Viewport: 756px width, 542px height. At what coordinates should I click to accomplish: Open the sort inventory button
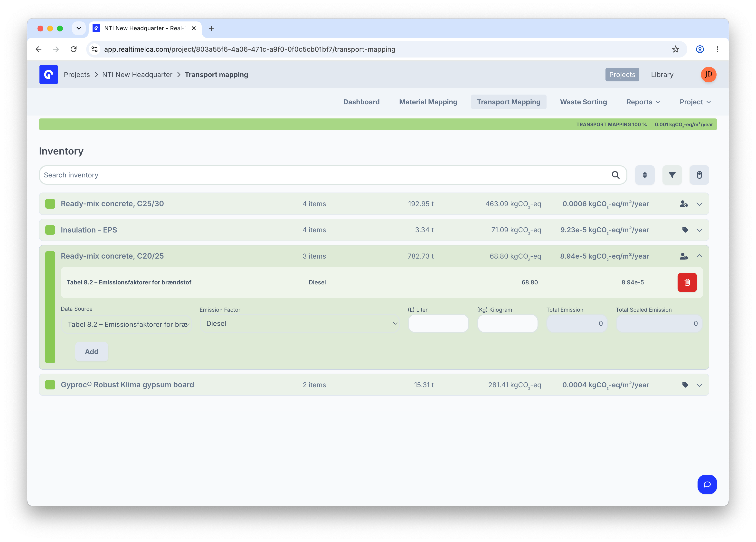[x=645, y=175]
